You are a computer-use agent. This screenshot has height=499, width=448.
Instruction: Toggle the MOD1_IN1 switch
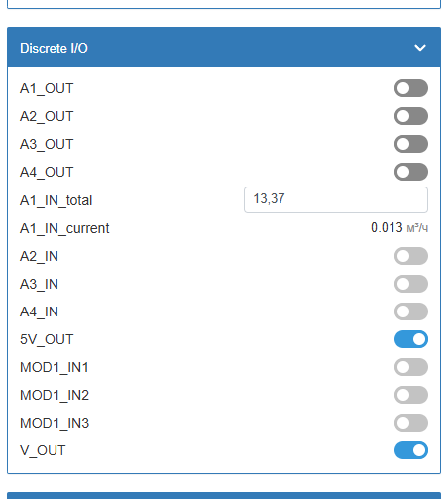(411, 367)
